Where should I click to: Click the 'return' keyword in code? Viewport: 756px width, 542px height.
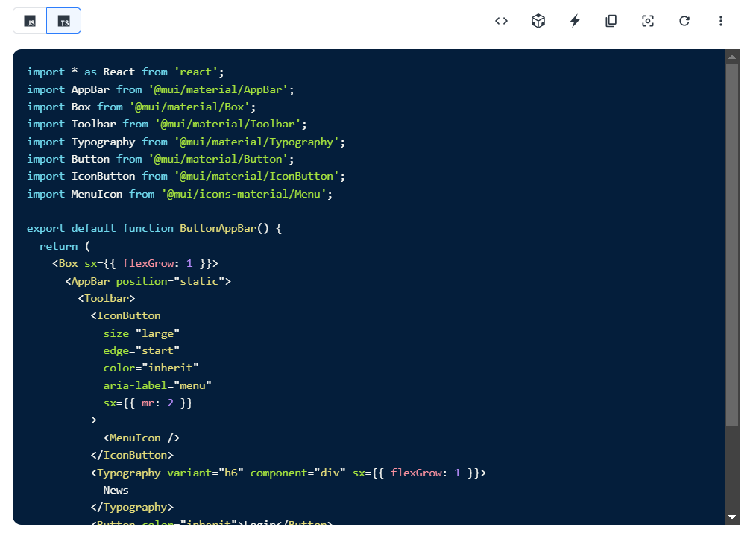tap(58, 247)
